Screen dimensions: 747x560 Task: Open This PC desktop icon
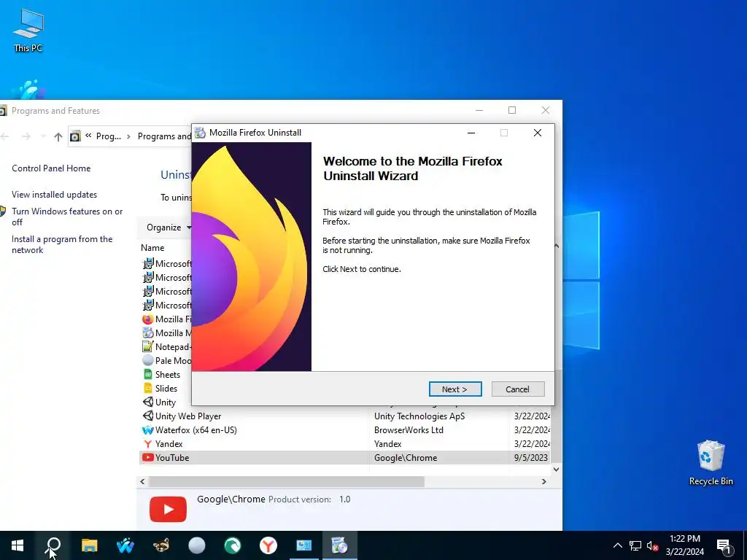coord(28,31)
